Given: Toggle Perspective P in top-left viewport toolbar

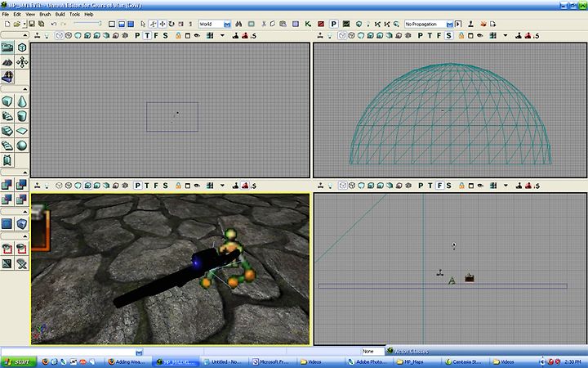Looking at the screenshot, I should click(137, 36).
